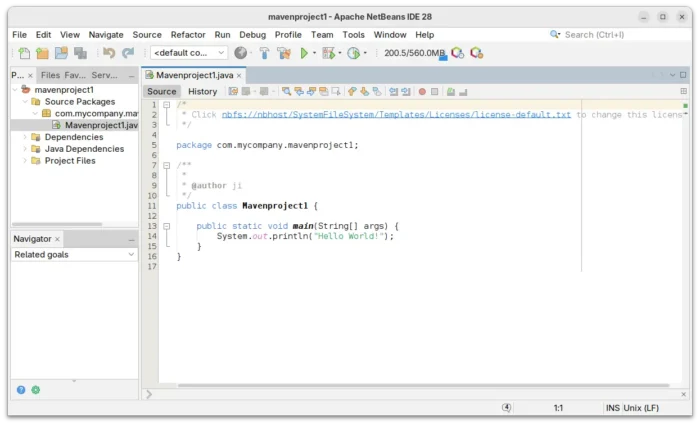Click the Save All icon
Viewport: 700px width, 425px height.
point(80,53)
